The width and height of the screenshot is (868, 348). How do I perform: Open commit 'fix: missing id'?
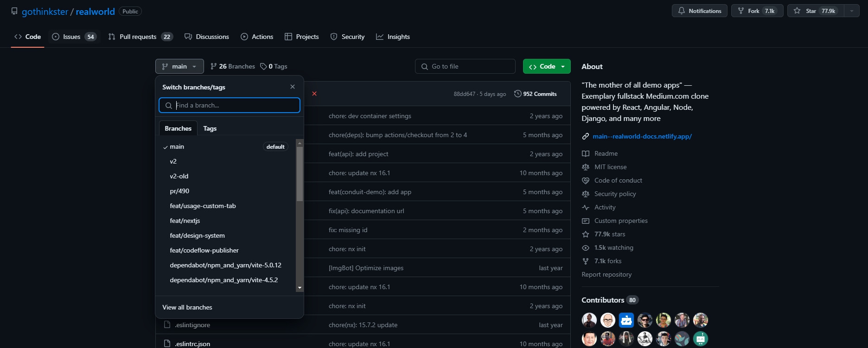pyautogui.click(x=348, y=230)
